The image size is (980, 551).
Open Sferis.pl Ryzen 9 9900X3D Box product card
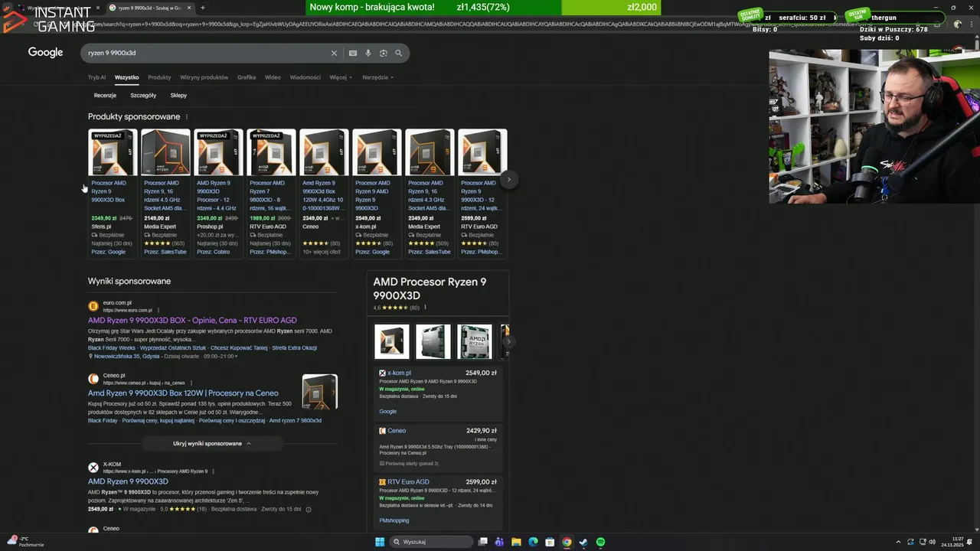coord(113,193)
